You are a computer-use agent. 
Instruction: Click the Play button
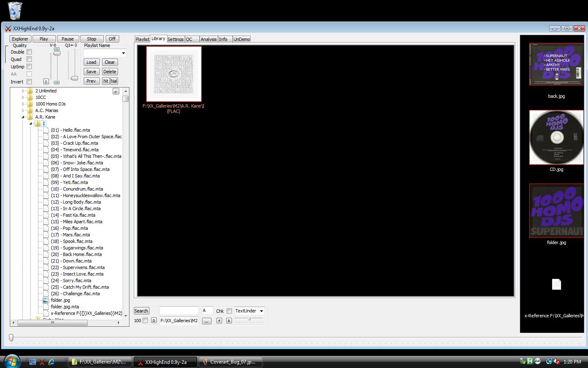pos(44,39)
